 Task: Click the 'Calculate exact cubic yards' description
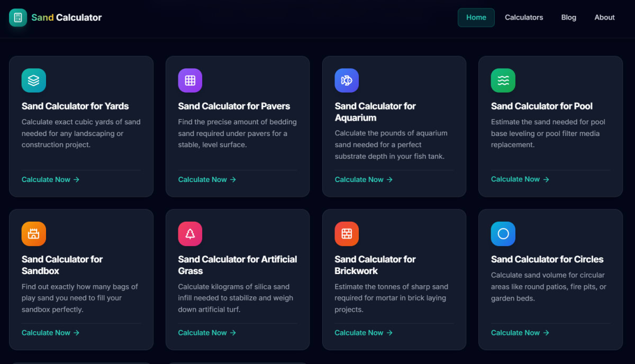81,133
